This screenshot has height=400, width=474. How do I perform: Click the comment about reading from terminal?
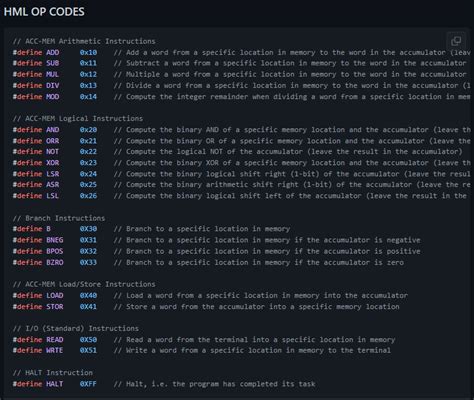(254, 340)
